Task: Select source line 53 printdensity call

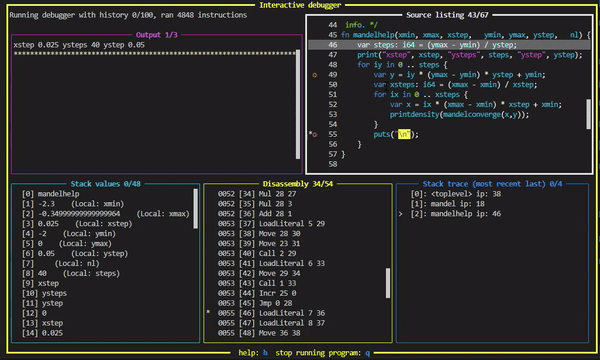Action: point(429,114)
